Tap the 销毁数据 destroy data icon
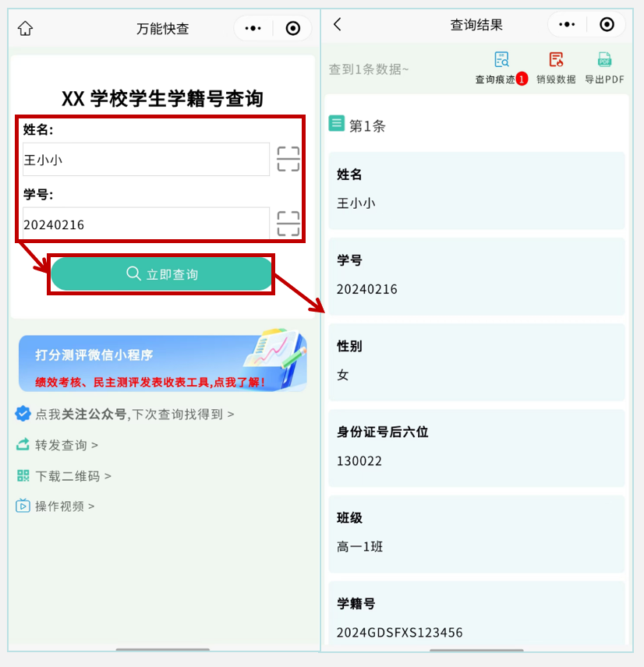The height and width of the screenshot is (667, 644). click(556, 59)
